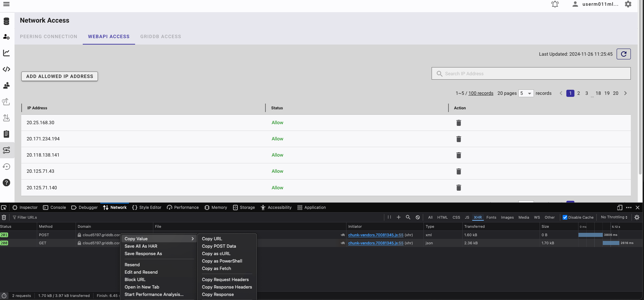Delete the 20.25.168.30 IP address entry
644x300 pixels.
coord(458,123)
